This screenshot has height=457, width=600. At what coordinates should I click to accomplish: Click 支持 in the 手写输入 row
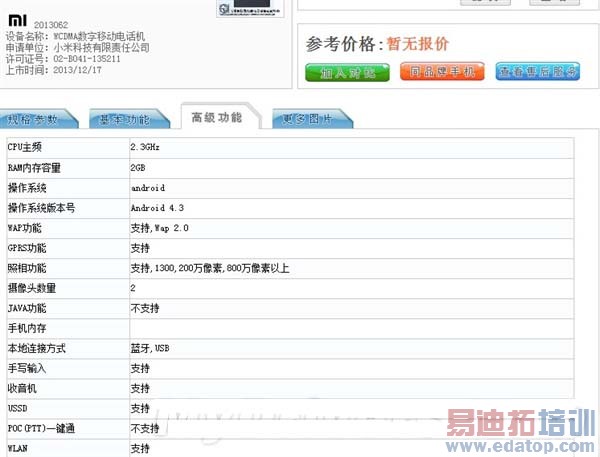coord(140,368)
